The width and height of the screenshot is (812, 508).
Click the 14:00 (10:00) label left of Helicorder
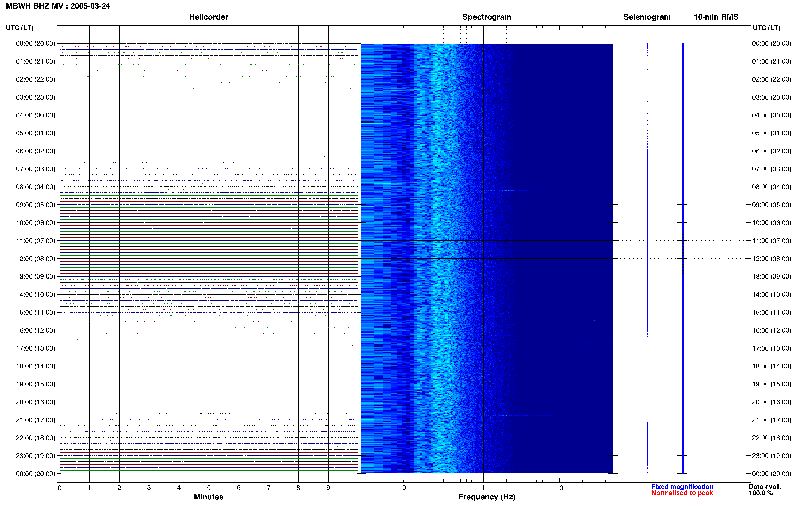(x=36, y=295)
